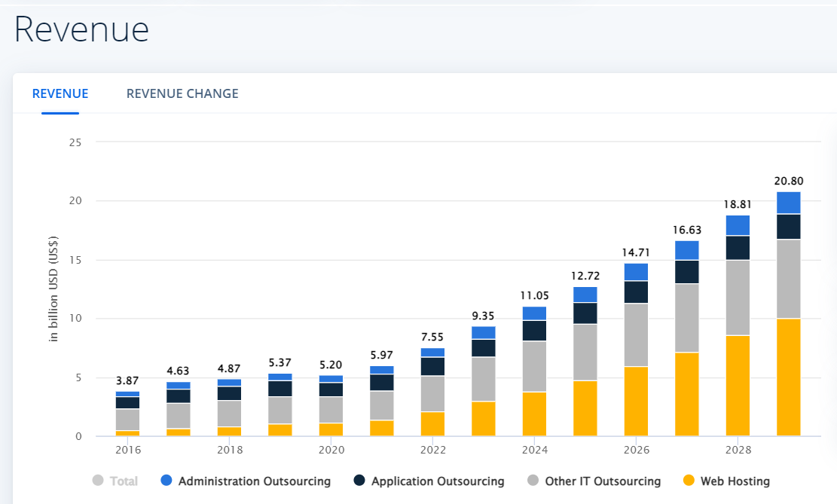837x504 pixels.
Task: Click the data label 16.63
Action: point(686,230)
